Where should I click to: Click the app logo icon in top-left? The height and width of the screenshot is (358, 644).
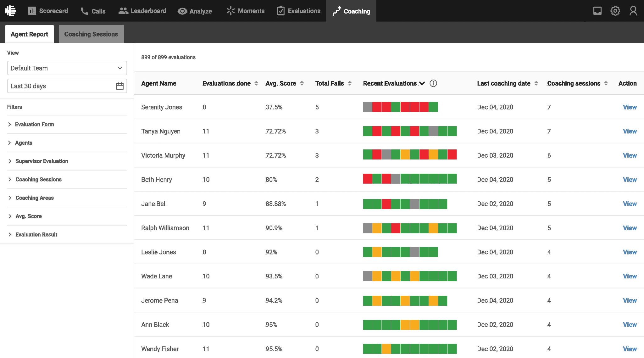pos(11,11)
